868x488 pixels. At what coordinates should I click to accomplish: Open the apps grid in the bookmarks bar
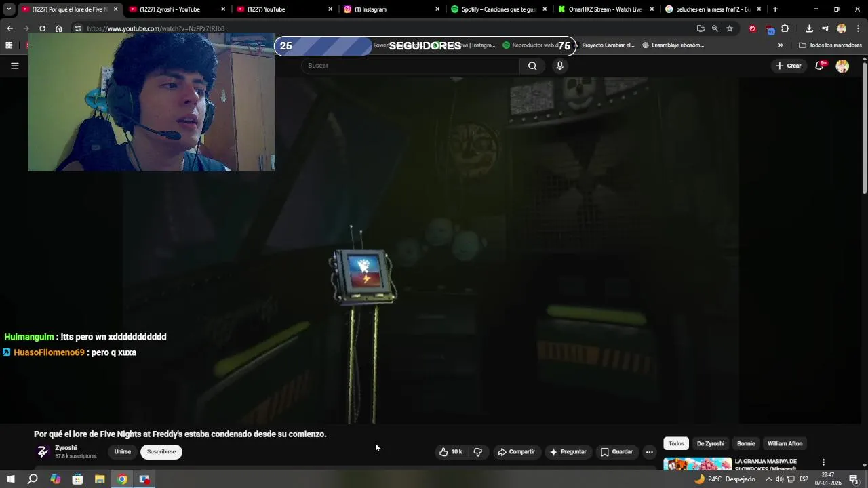coord(9,45)
